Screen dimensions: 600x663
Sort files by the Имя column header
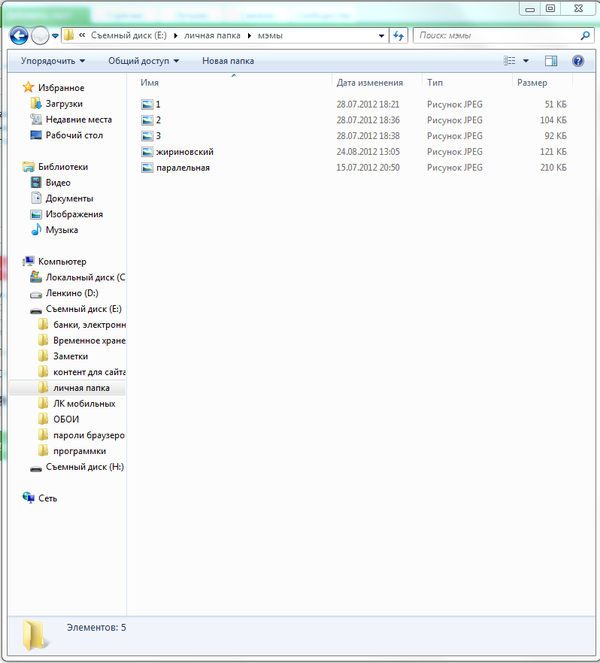(x=150, y=83)
